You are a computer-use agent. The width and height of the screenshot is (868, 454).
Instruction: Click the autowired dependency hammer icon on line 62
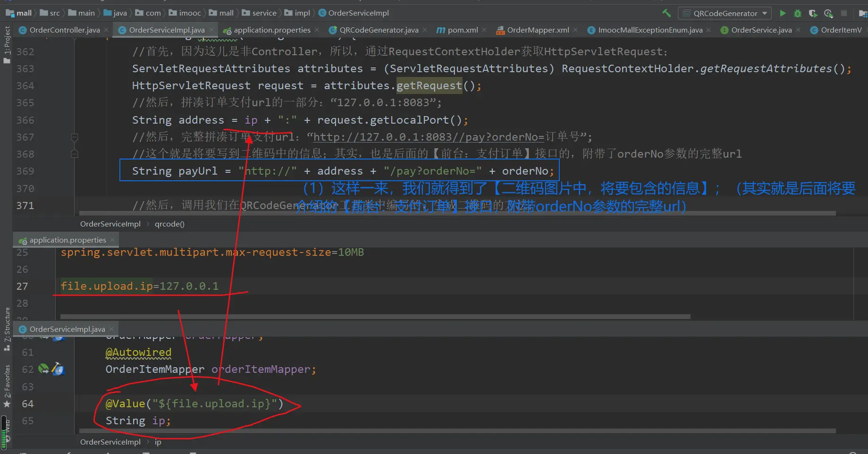tap(58, 369)
